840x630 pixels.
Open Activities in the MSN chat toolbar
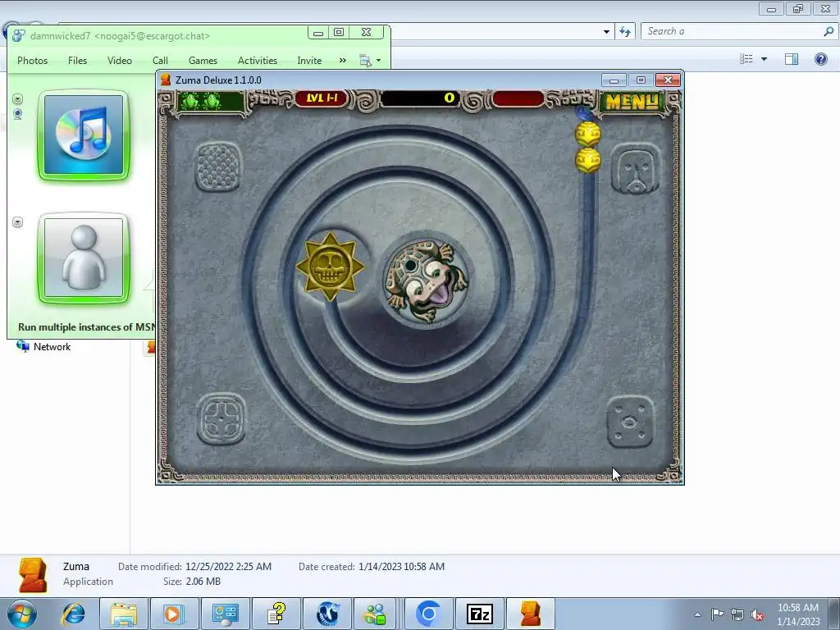257,61
